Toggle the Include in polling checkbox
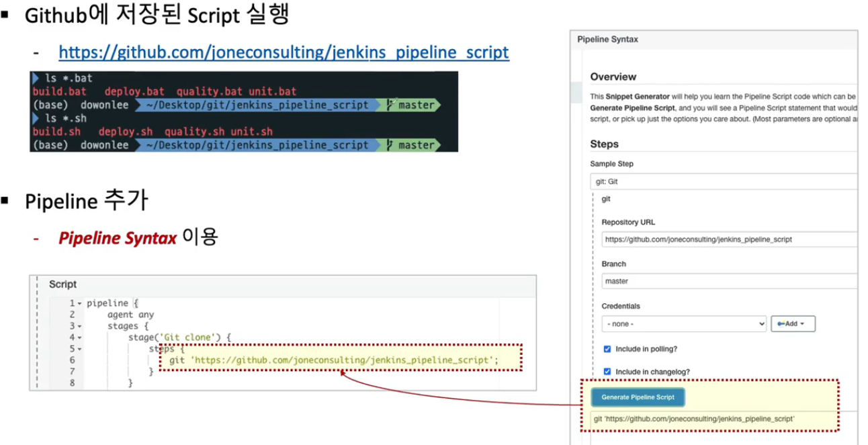868x445 pixels. coord(607,350)
